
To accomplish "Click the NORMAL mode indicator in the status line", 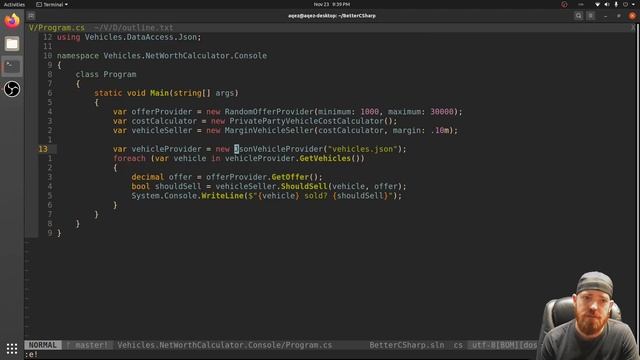I will 43,345.
